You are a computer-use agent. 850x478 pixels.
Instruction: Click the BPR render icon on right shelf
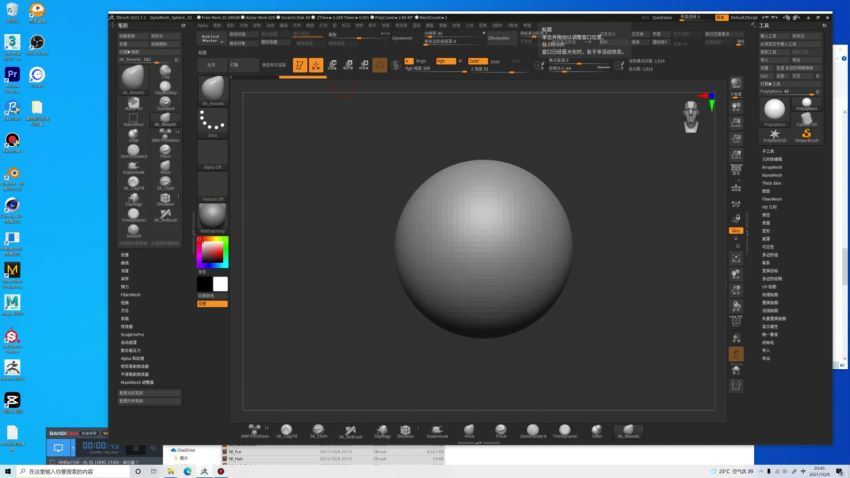pyautogui.click(x=736, y=83)
